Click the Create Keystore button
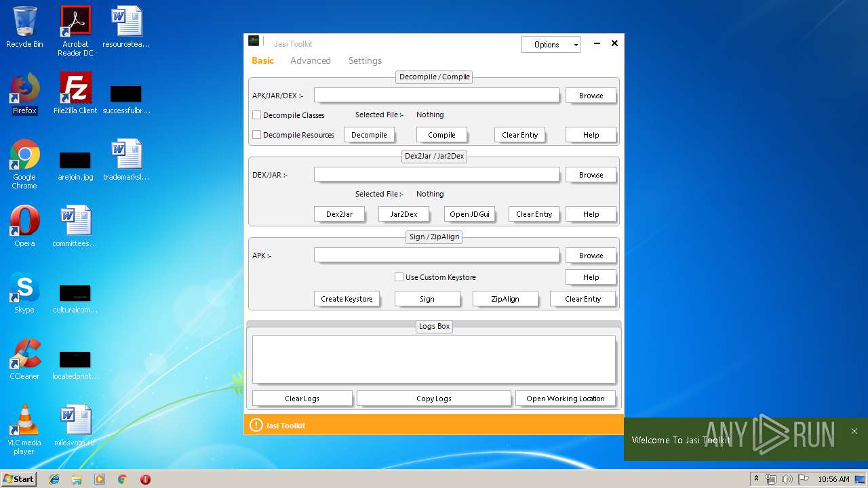 pos(347,299)
